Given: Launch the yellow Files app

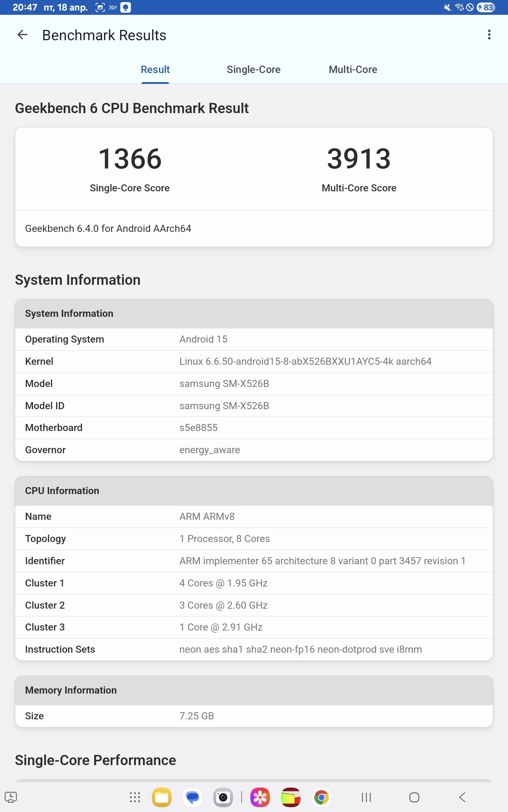Looking at the screenshot, I should tap(162, 797).
